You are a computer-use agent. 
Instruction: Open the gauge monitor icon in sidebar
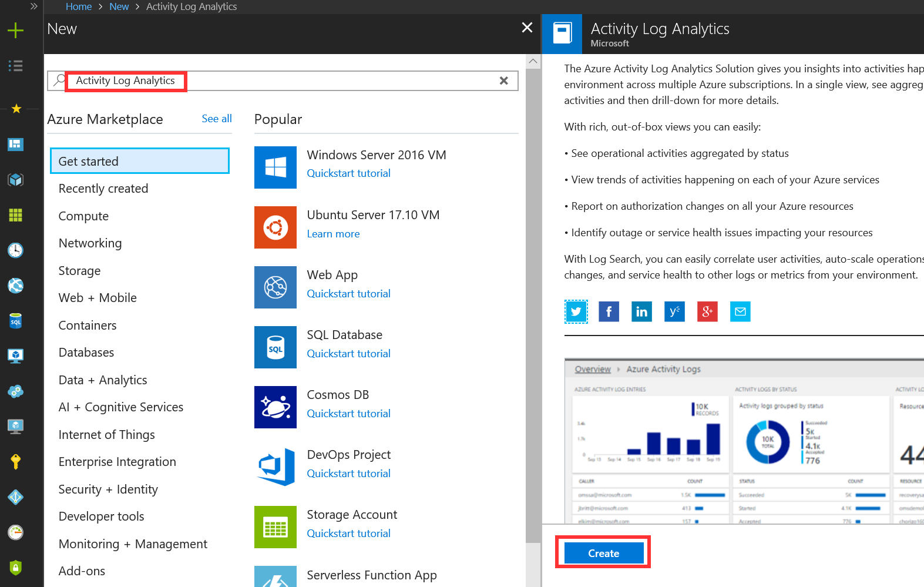(x=16, y=532)
